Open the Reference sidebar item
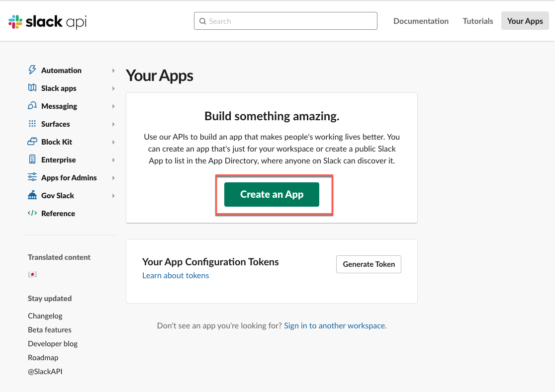Screen dimensions: 555x392 [58, 214]
